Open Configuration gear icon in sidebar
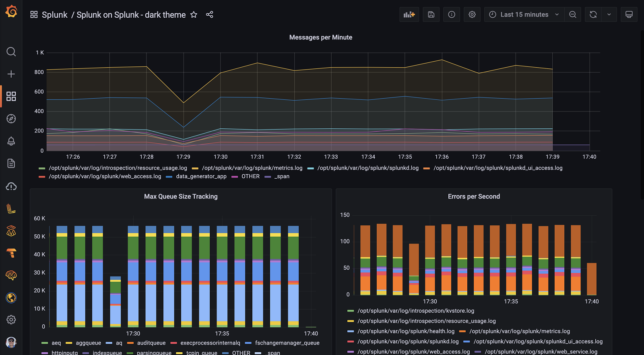This screenshot has width=644, height=355. tap(11, 320)
